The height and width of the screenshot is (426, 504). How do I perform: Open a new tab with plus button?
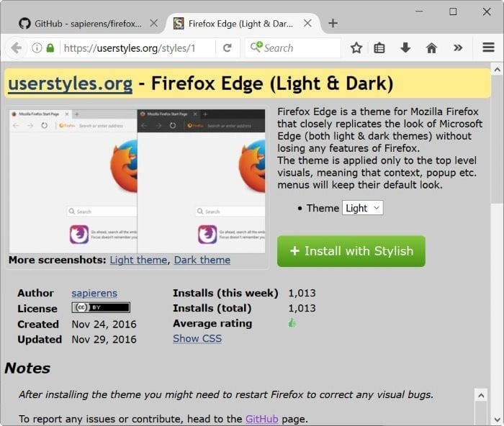[x=333, y=23]
